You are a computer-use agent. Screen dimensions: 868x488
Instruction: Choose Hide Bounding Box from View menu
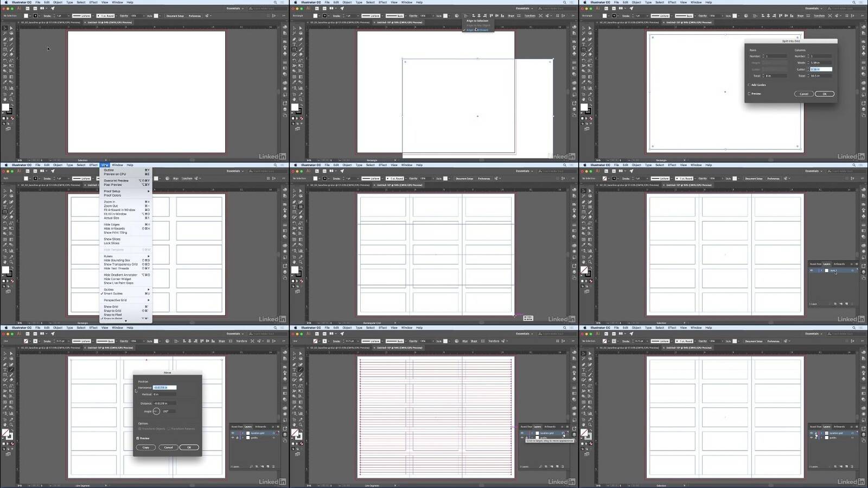[117, 261]
